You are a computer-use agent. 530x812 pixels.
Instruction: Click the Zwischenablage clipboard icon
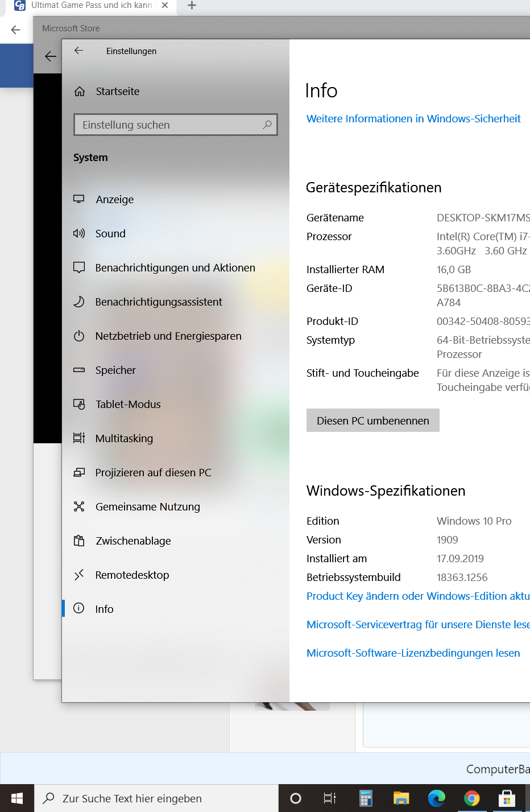(79, 541)
